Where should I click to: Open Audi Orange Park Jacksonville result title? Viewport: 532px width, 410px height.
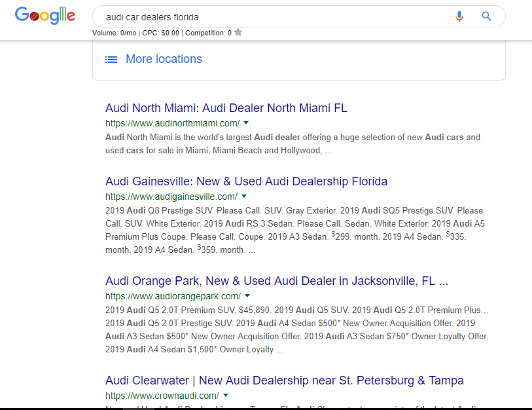point(277,281)
